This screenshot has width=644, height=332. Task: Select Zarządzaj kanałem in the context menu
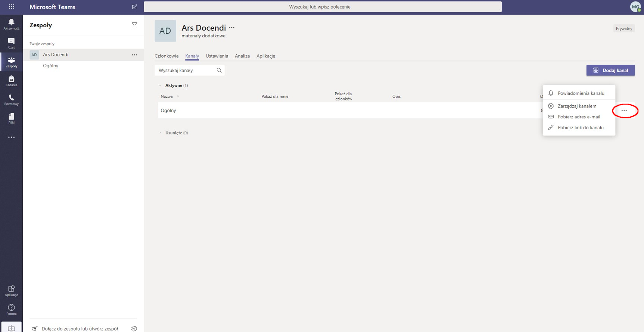coord(579,106)
